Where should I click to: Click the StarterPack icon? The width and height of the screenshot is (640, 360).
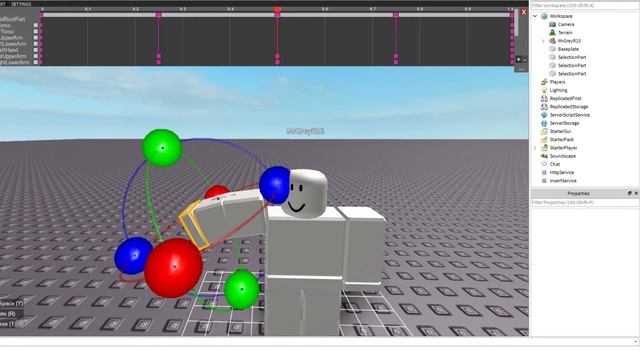(x=544, y=139)
